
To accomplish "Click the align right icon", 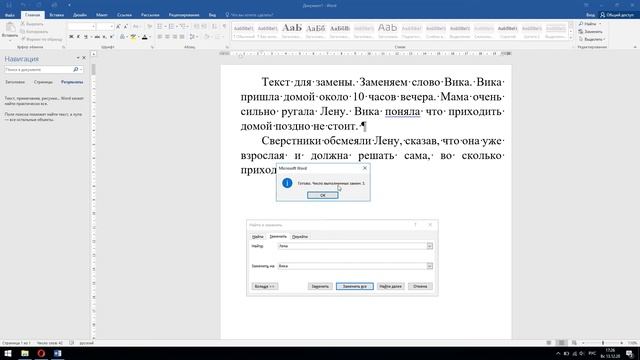I will tap(175, 37).
